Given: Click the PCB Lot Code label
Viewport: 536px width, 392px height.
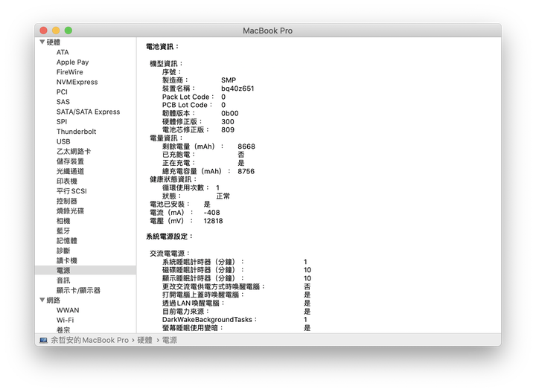Looking at the screenshot, I should click(x=187, y=105).
